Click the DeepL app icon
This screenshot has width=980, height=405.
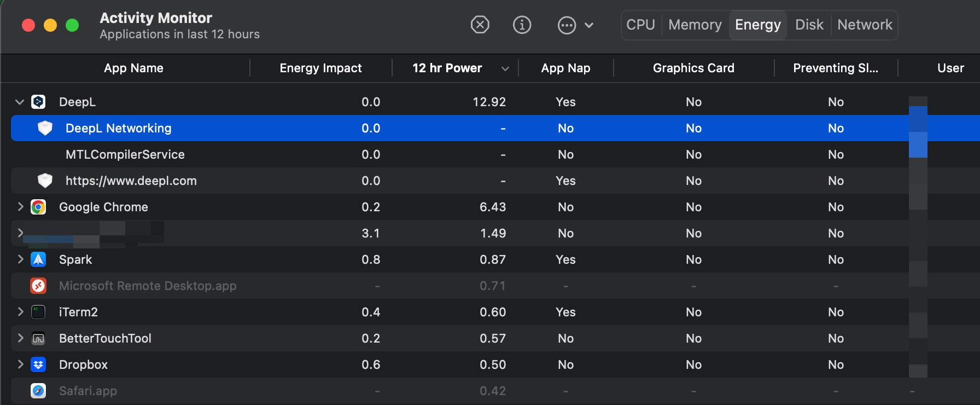point(38,102)
